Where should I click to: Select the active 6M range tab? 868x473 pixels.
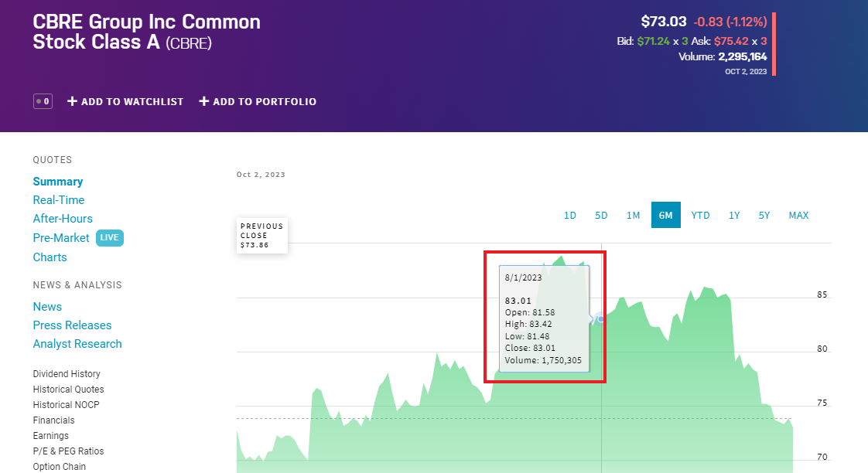click(x=666, y=215)
